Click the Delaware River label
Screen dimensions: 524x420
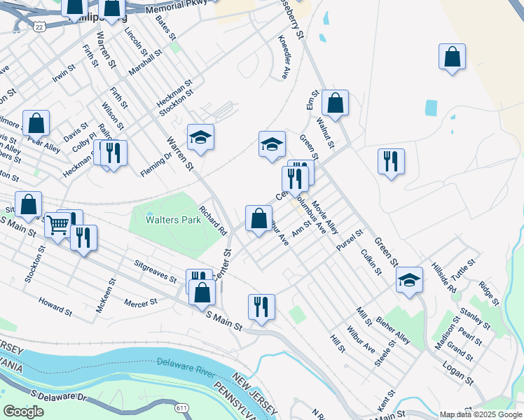[186, 367]
